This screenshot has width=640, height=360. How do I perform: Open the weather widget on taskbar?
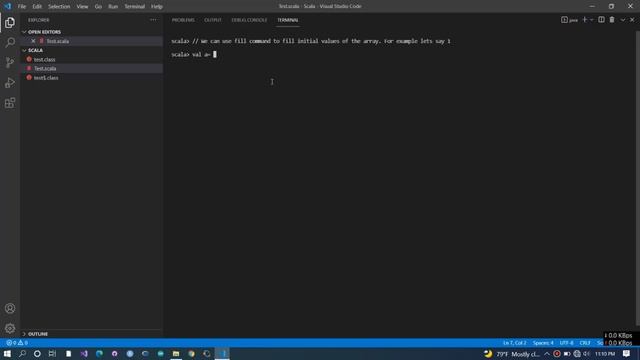click(511, 354)
